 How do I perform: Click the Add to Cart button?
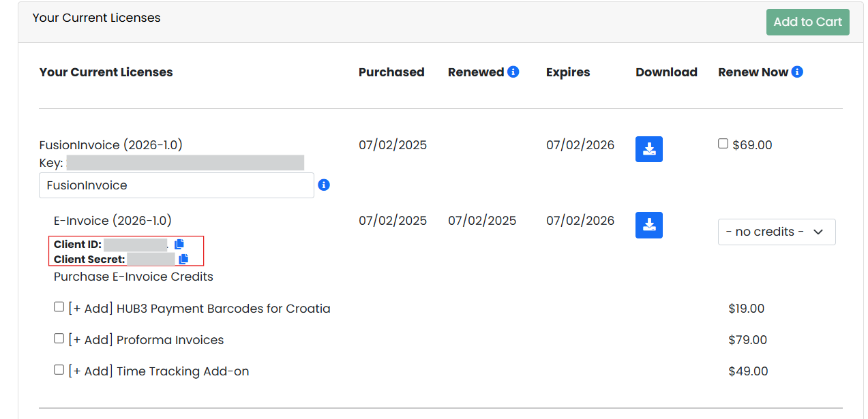click(x=807, y=22)
